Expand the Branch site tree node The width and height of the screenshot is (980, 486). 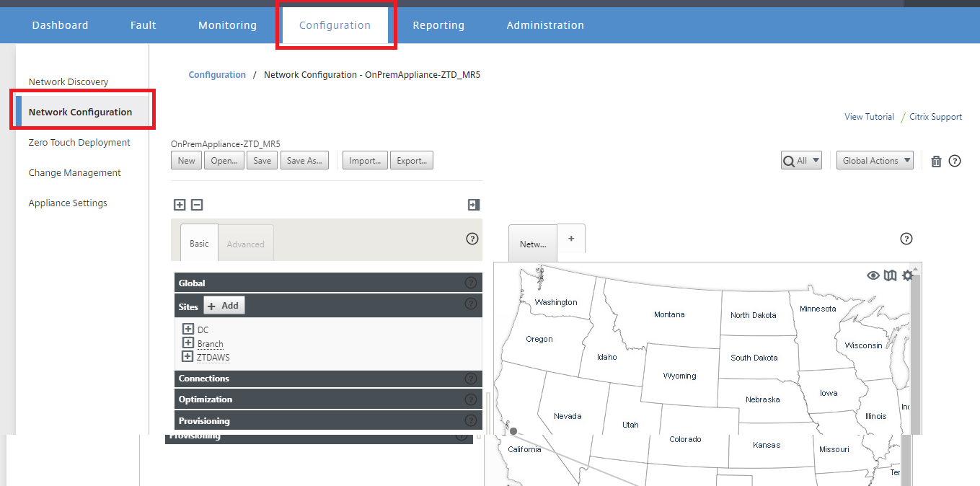pos(188,343)
